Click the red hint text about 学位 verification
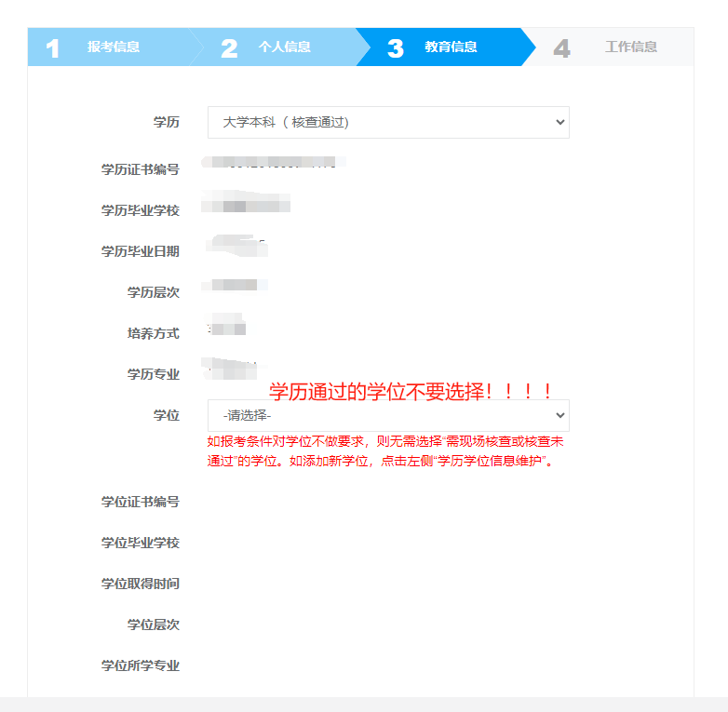This screenshot has width=728, height=712. click(385, 451)
